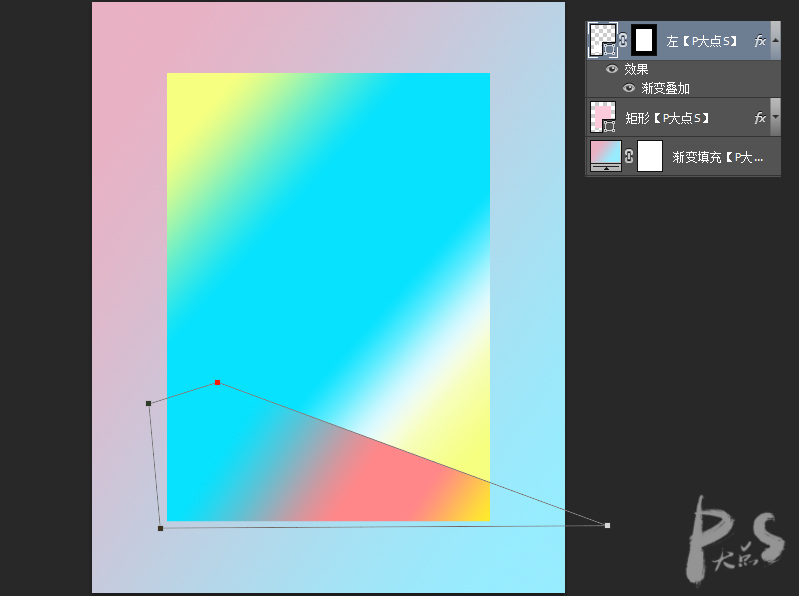Screen dimensions: 799x596
Task: Select the white mask thumbnail of 渐变填充 layer
Action: (x=650, y=156)
